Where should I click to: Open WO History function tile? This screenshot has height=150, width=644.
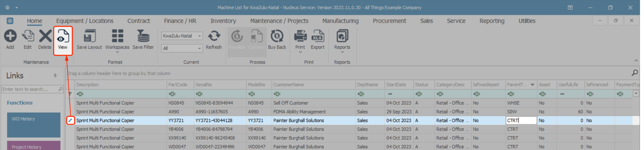pos(34,125)
